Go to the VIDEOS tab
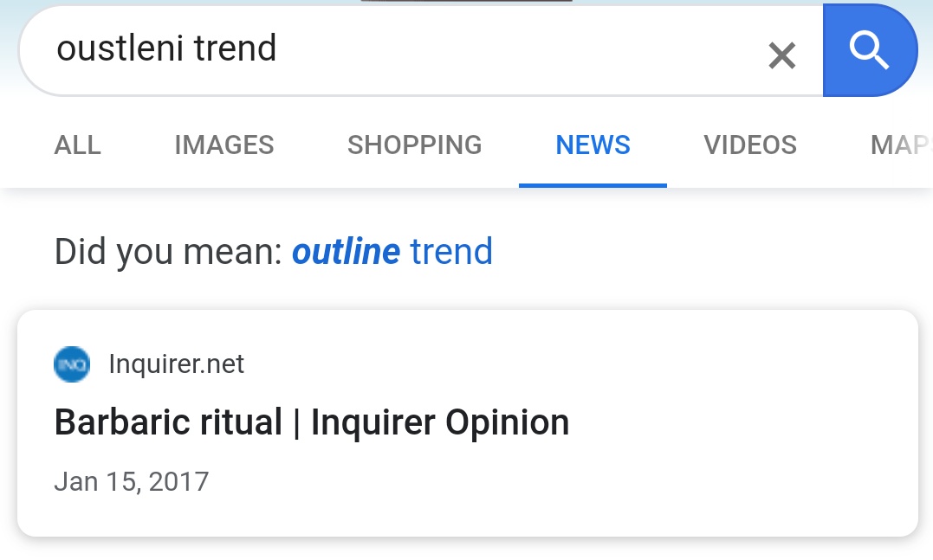 click(x=750, y=145)
